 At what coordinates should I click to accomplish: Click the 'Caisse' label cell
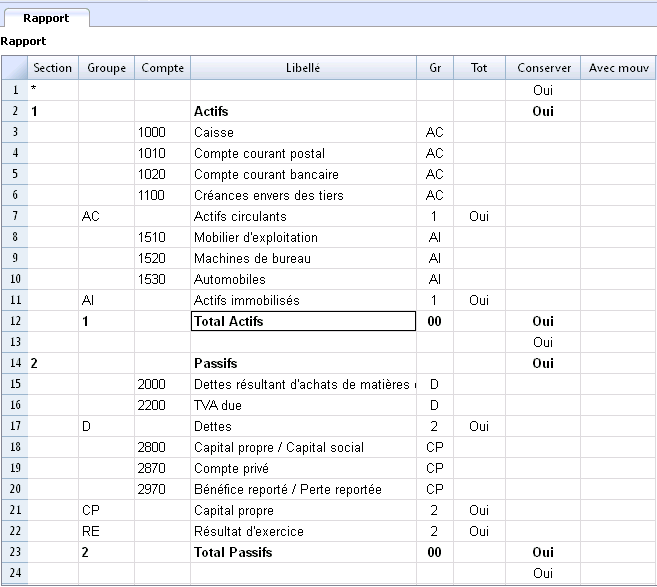(303, 132)
